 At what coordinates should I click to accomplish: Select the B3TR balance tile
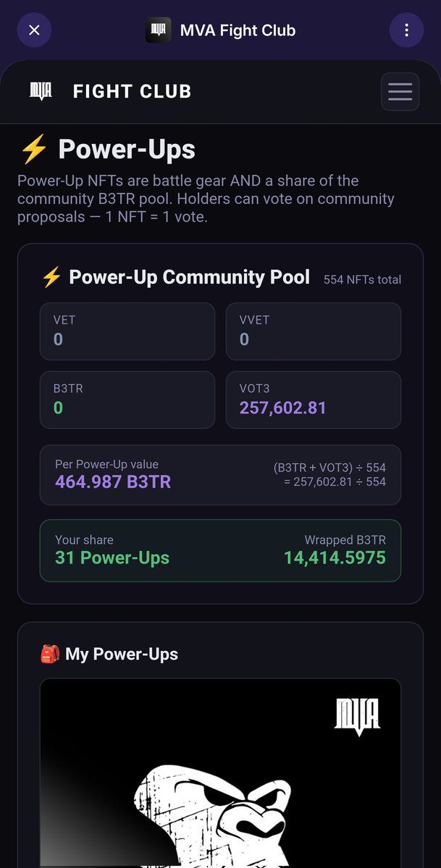127,400
